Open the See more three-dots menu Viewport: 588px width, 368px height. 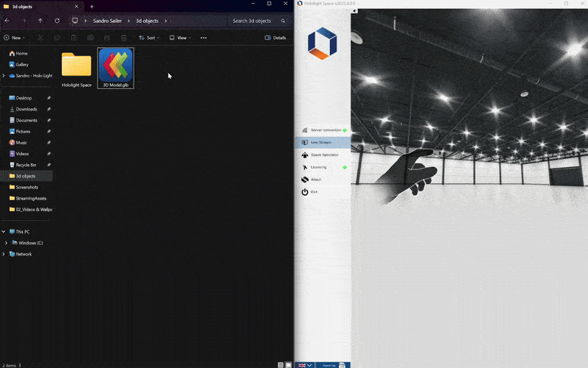pos(204,38)
